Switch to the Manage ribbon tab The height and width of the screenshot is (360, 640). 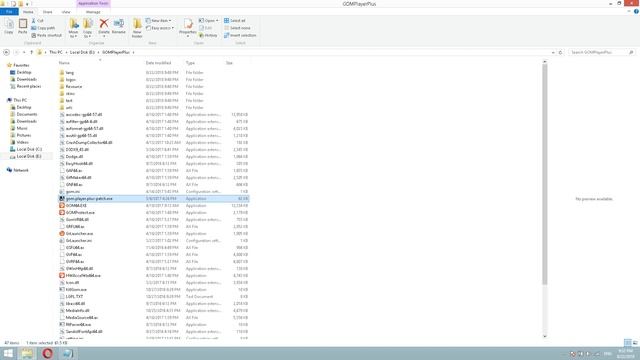coord(93,12)
